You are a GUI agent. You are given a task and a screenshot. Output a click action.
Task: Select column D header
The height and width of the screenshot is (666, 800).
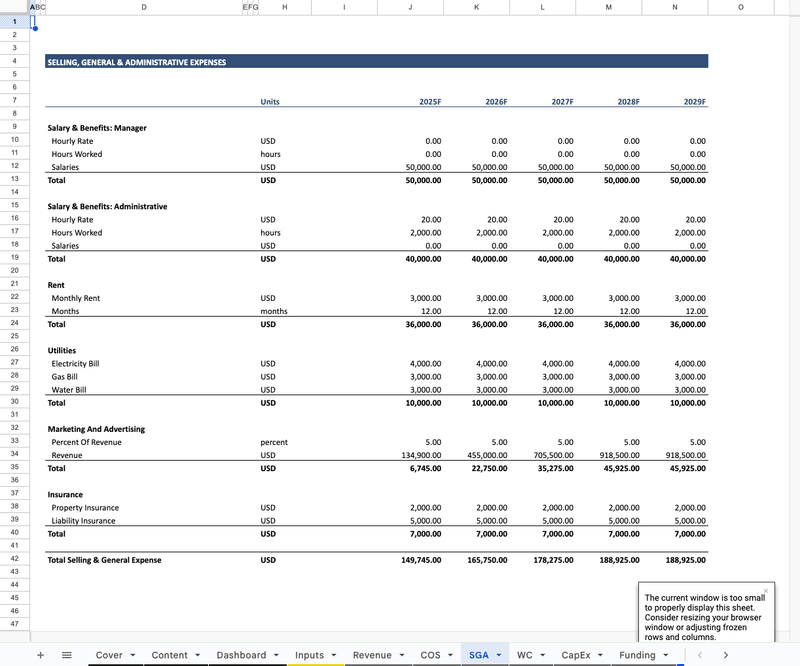click(x=144, y=7)
